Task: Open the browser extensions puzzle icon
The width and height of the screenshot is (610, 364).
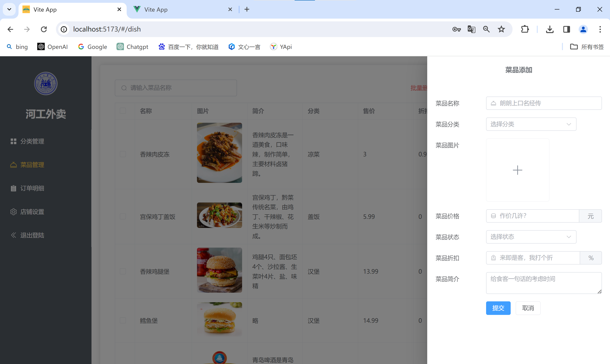Action: tap(525, 29)
